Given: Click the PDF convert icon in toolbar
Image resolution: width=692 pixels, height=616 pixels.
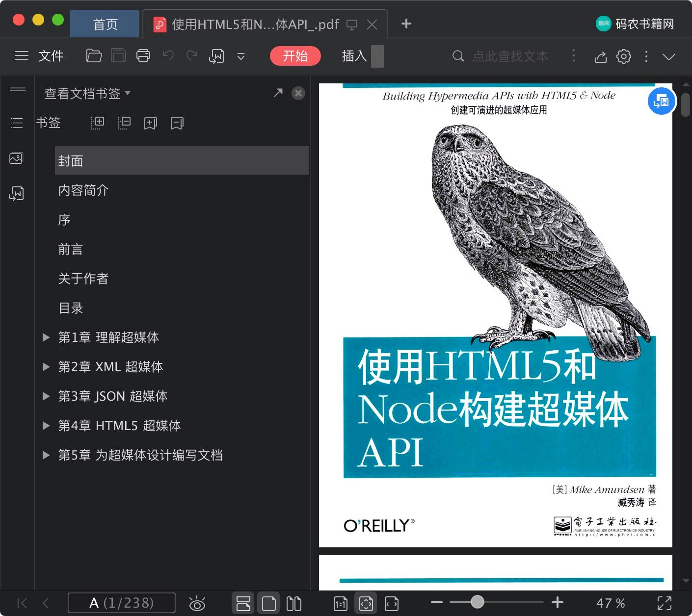Looking at the screenshot, I should click(x=216, y=56).
